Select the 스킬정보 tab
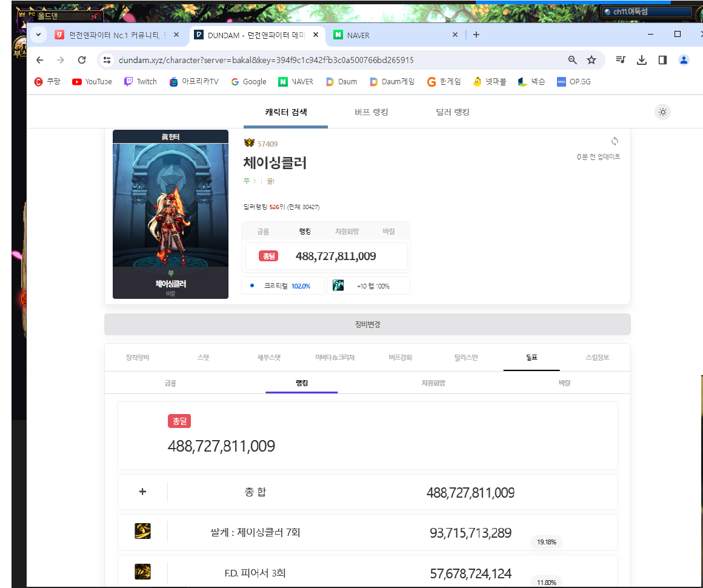703x588 pixels. point(598,358)
